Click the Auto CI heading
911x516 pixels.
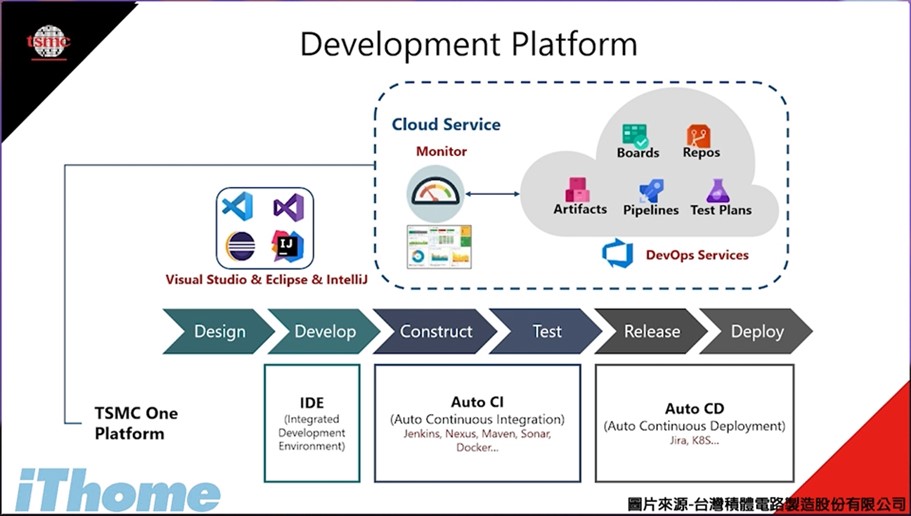(478, 402)
